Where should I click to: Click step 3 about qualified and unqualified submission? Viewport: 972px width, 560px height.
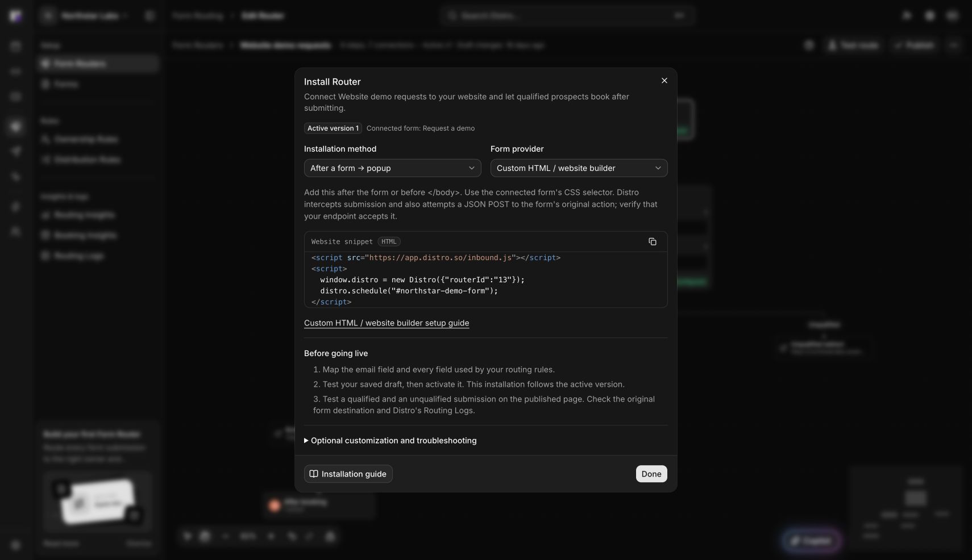(484, 405)
